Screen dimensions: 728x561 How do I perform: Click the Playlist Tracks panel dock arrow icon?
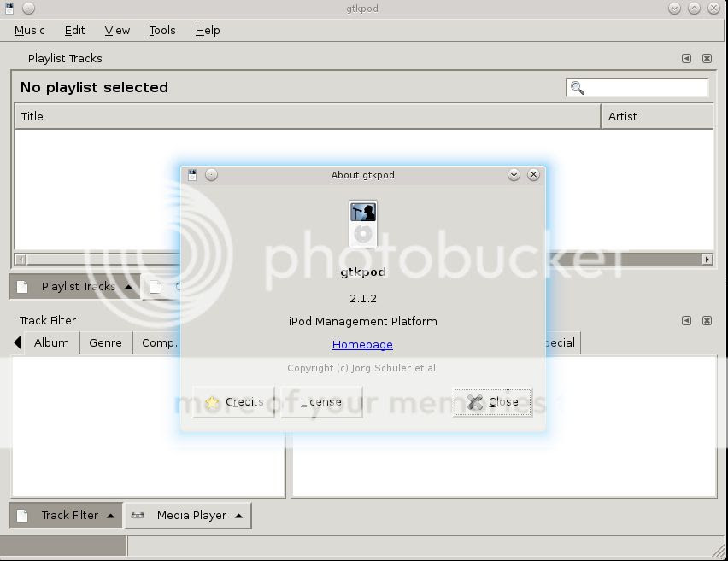click(x=686, y=58)
